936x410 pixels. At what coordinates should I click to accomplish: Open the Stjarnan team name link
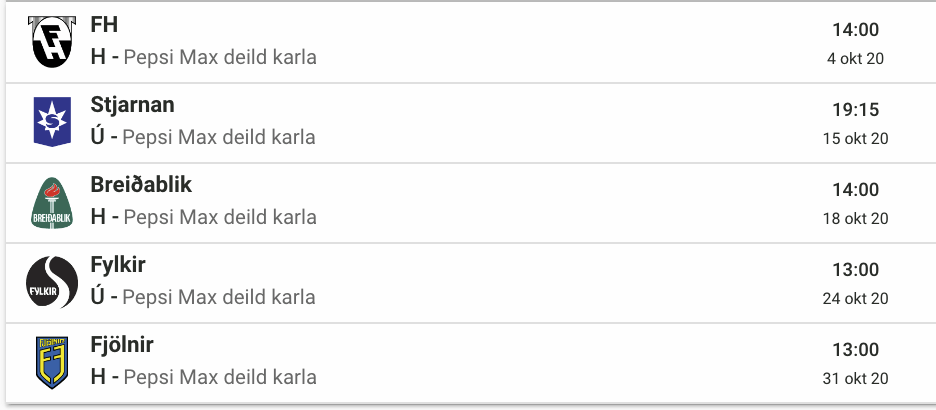133,105
